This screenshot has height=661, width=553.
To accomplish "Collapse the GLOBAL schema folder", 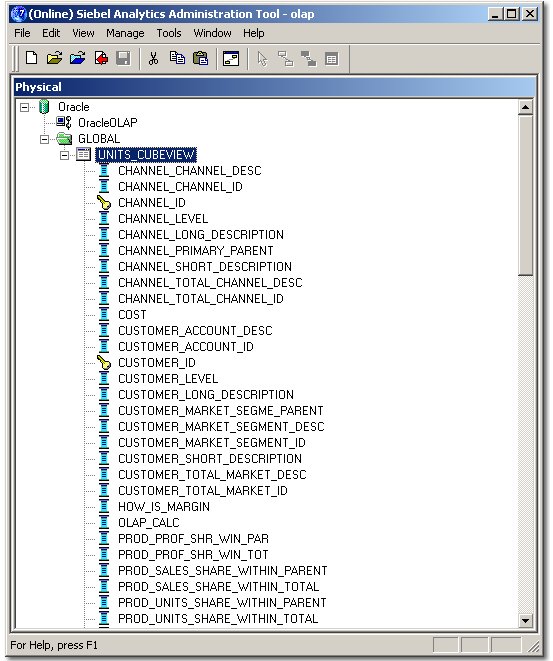I will click(x=44, y=139).
